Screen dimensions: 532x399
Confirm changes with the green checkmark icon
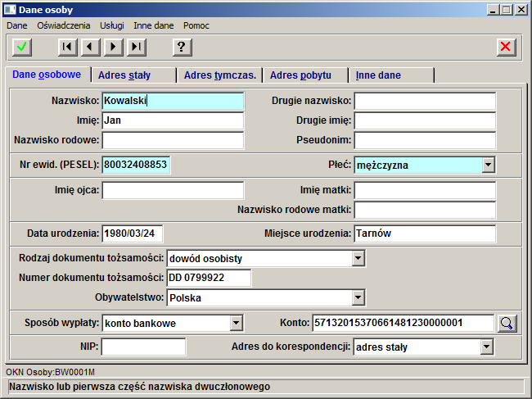(22, 47)
